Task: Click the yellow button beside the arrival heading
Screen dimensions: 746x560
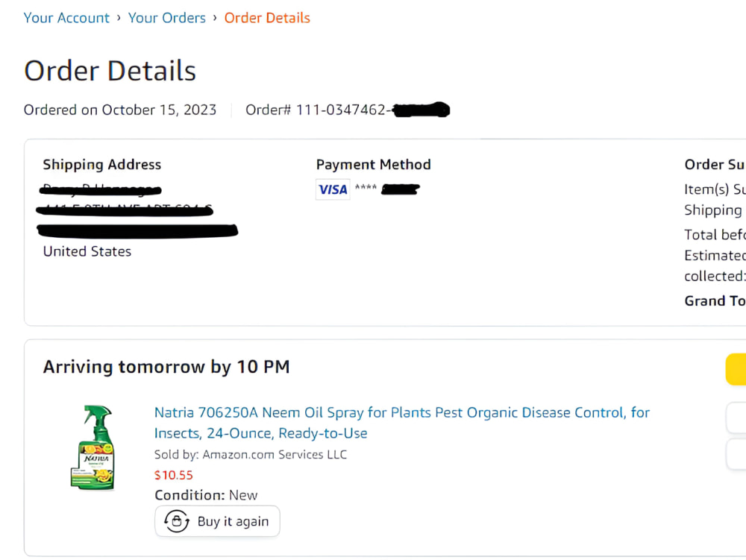Action: click(x=736, y=369)
